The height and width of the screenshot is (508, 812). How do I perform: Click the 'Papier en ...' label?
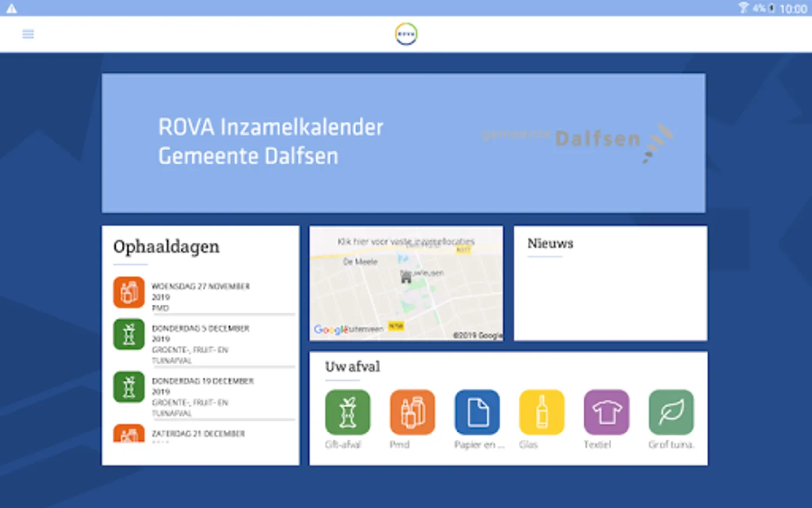[x=479, y=445]
